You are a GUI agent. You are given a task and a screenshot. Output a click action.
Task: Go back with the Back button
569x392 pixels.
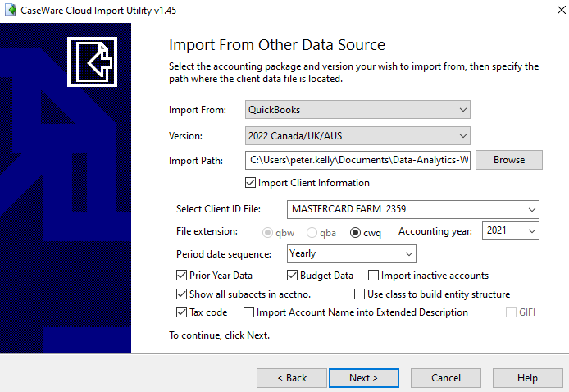pyautogui.click(x=291, y=378)
